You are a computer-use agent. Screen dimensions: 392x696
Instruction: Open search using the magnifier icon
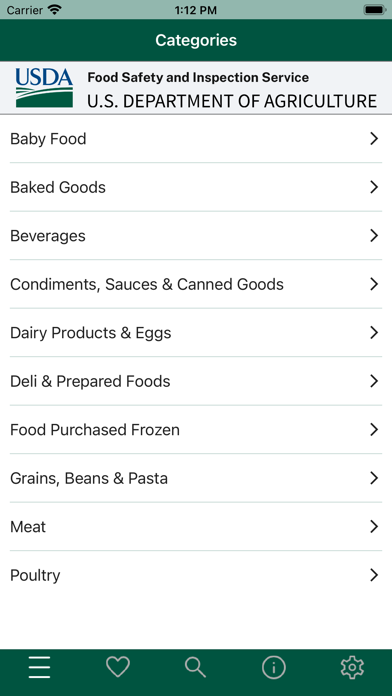pos(195,667)
